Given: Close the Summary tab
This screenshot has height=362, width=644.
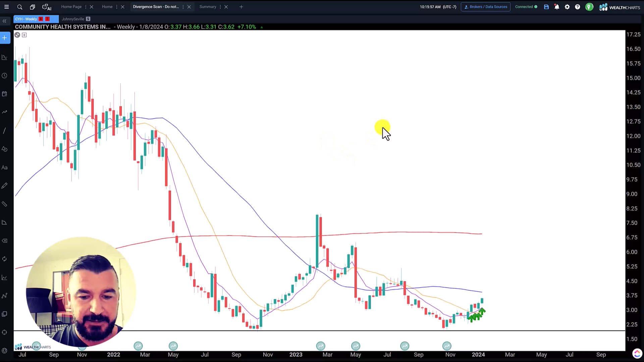Looking at the screenshot, I should [x=226, y=7].
